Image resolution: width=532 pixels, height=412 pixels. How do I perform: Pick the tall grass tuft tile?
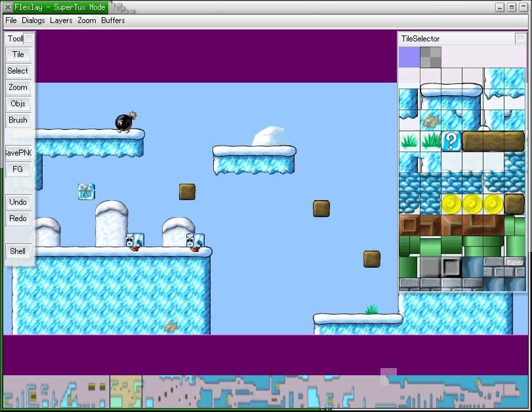[x=430, y=141]
